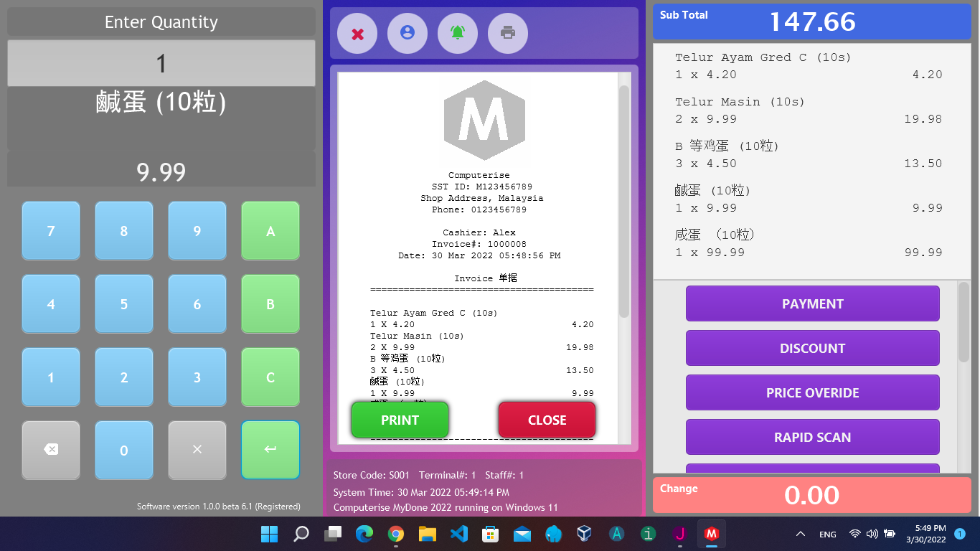Tap keypad digit 6
The width and height of the screenshot is (980, 551).
coord(197,304)
